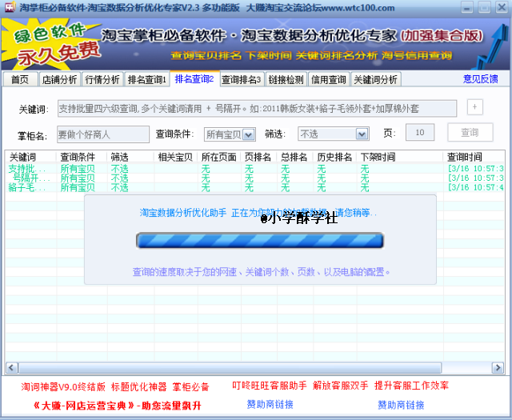Go to the 信用查询 tab
The height and width of the screenshot is (420, 512).
329,79
